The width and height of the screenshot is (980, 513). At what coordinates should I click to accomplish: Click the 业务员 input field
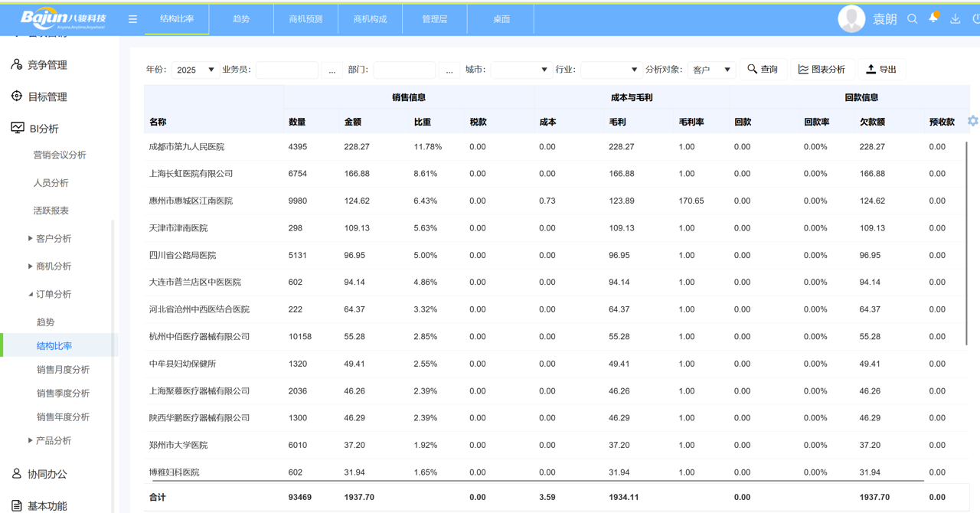[x=286, y=70]
